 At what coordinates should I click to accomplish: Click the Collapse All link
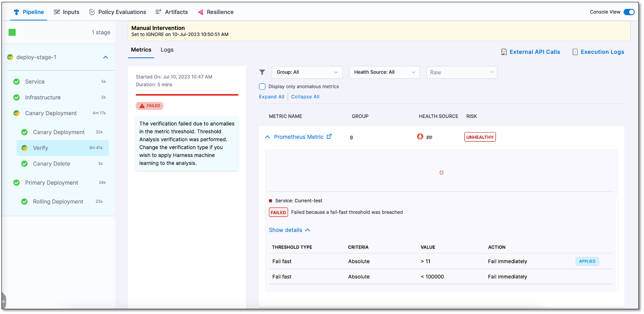(x=305, y=97)
